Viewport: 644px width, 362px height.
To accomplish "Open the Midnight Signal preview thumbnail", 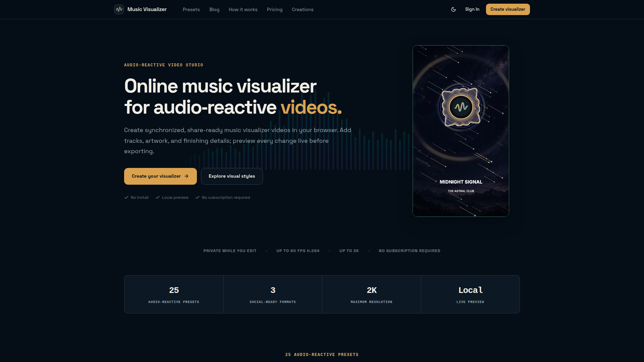I will 461,131.
